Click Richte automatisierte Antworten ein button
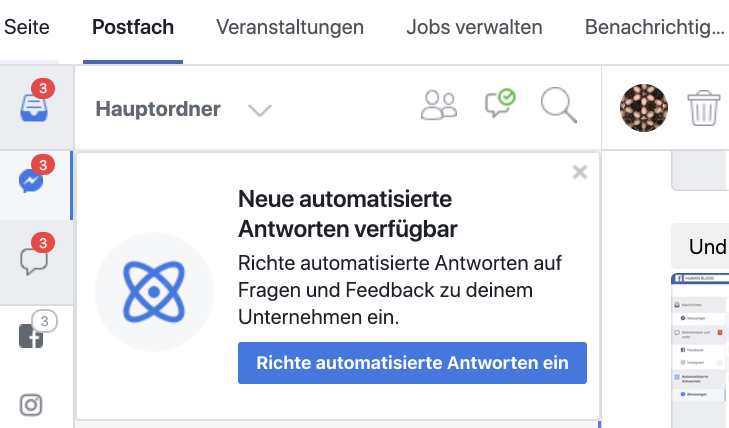 pos(412,363)
